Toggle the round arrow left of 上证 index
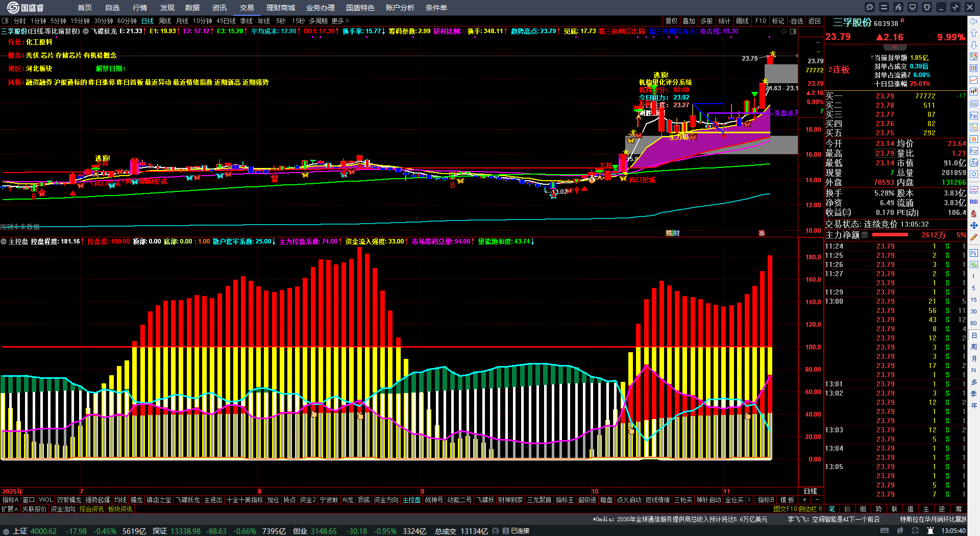The width and height of the screenshot is (980, 536). click(x=6, y=531)
